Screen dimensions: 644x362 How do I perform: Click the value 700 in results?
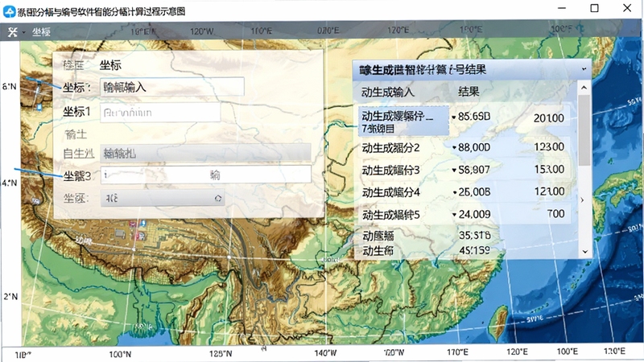click(555, 214)
